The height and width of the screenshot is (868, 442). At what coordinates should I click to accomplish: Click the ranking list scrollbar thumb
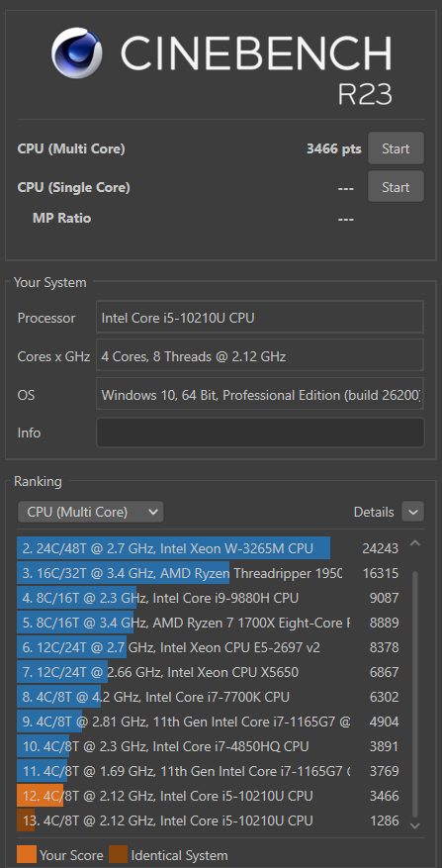[415, 694]
